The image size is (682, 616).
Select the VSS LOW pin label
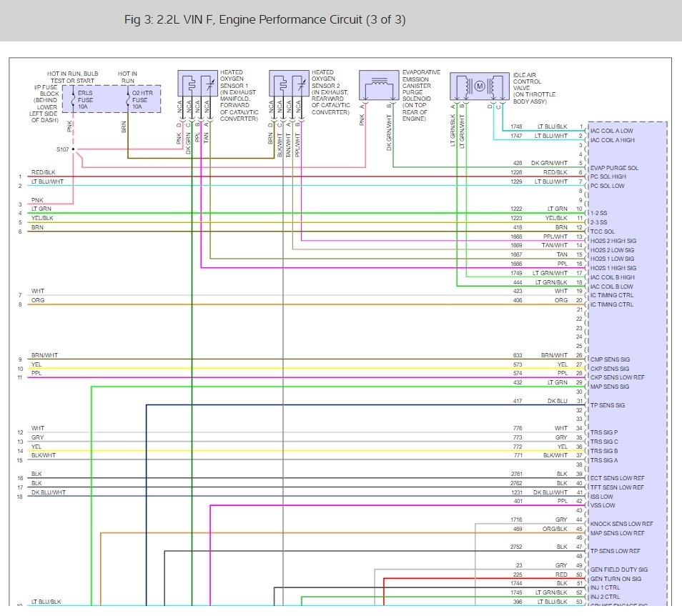pyautogui.click(x=603, y=505)
